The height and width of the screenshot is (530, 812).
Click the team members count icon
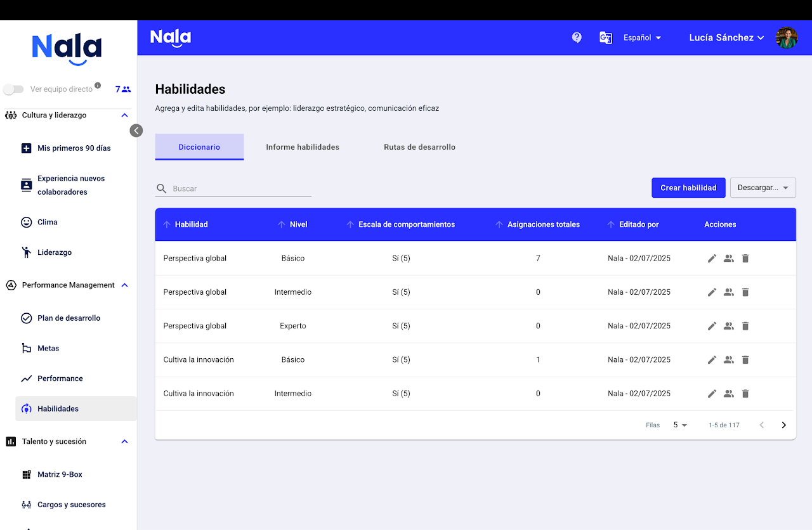(123, 89)
